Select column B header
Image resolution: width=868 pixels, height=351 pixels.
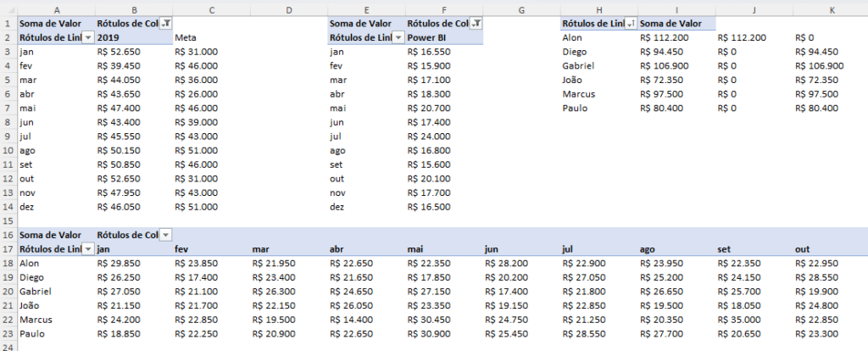(134, 10)
